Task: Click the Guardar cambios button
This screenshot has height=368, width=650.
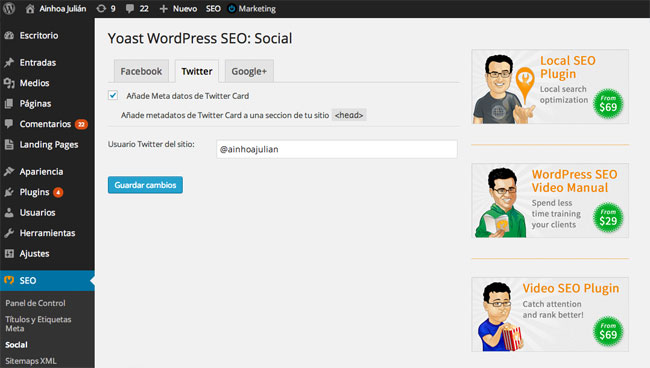Action: [x=145, y=185]
